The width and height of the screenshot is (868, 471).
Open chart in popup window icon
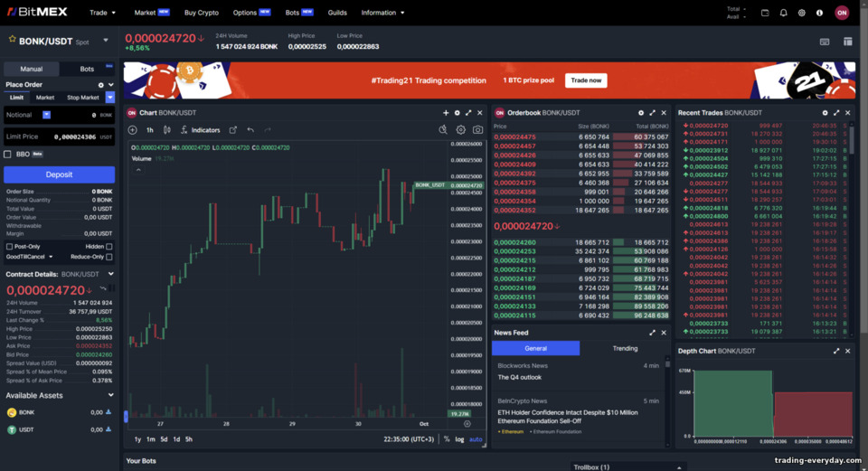(233, 130)
